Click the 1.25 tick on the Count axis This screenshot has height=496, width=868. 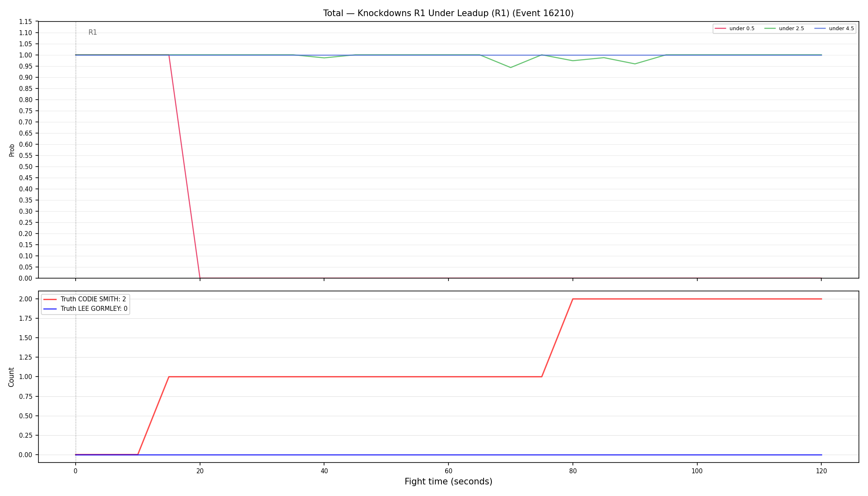pos(25,358)
